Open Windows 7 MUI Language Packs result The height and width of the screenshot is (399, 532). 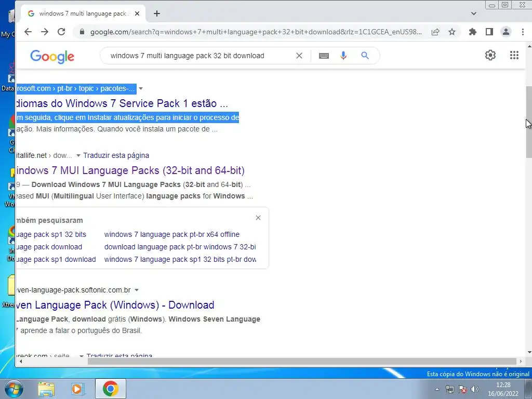tap(130, 170)
